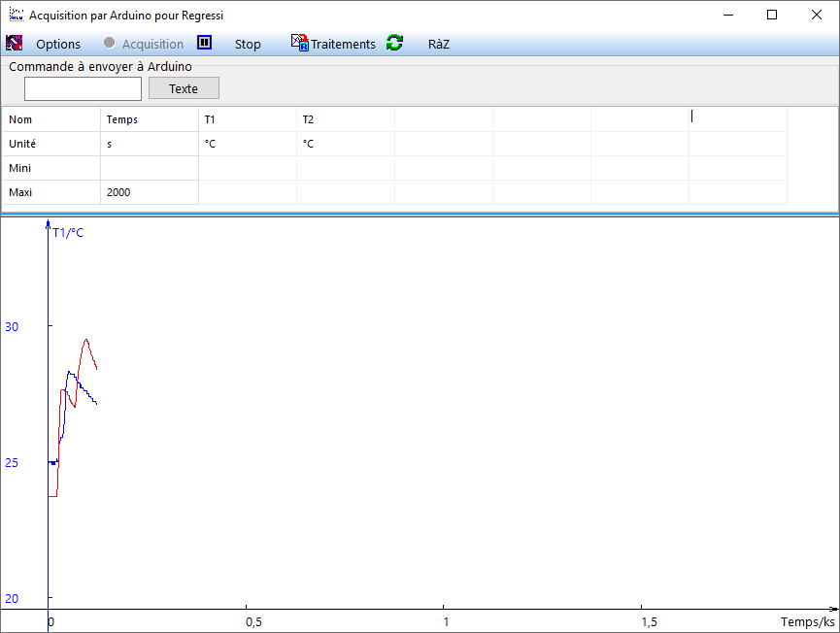Screen dimensions: 840x633
Task: Click the 1,5 tick on the time axis
Action: pyautogui.click(x=650, y=622)
